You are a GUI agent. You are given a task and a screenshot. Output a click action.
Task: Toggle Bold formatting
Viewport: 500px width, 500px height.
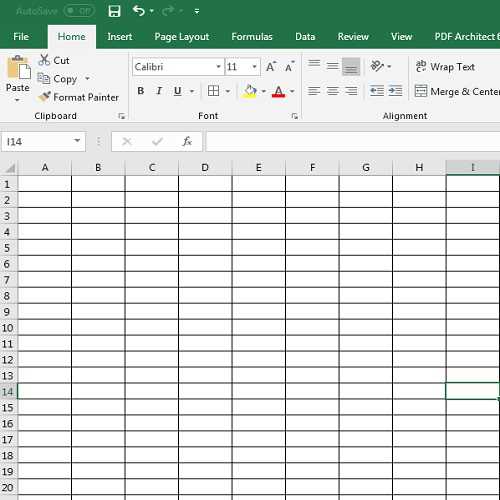141,91
